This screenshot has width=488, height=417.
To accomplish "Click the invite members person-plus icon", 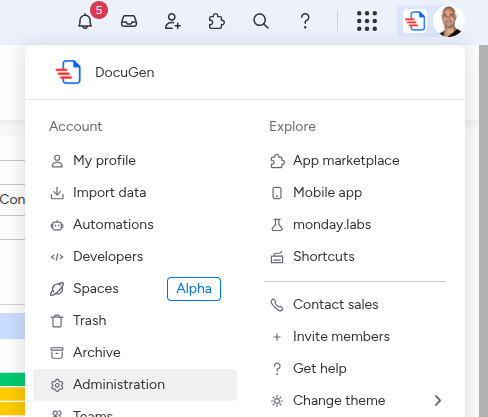I will click(x=173, y=21).
